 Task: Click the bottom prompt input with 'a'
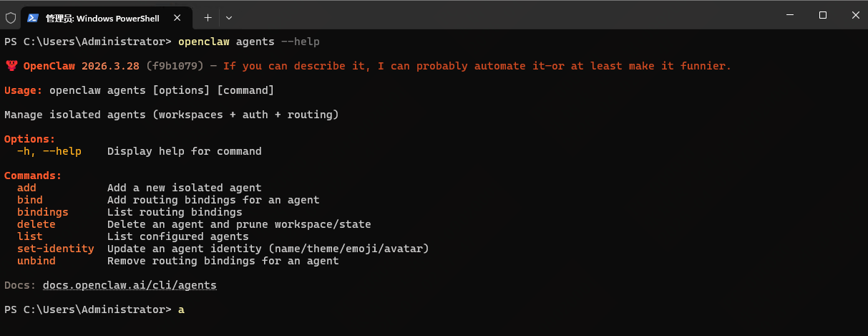click(181, 309)
